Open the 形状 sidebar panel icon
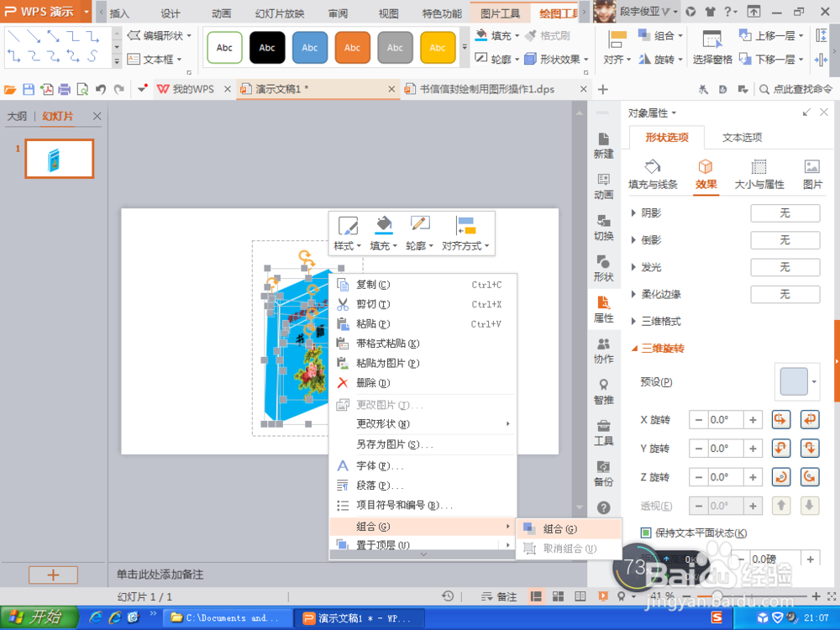 [x=604, y=269]
